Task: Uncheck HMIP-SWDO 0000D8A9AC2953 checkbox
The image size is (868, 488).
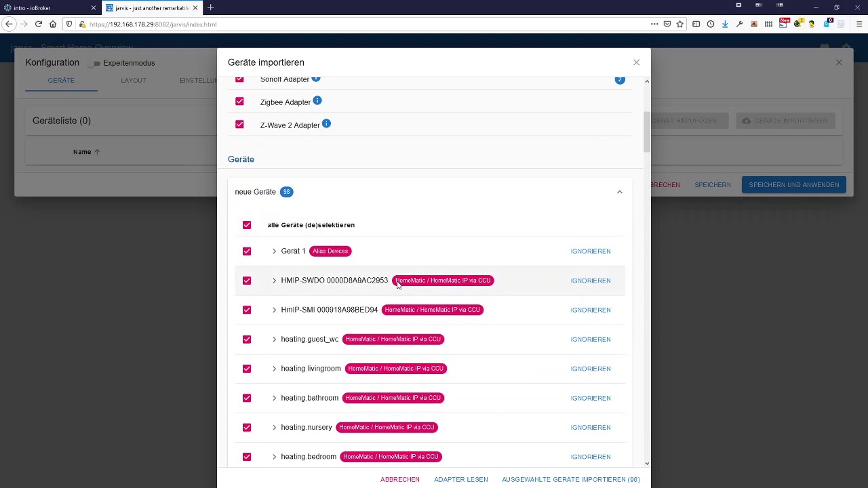Action: point(247,281)
